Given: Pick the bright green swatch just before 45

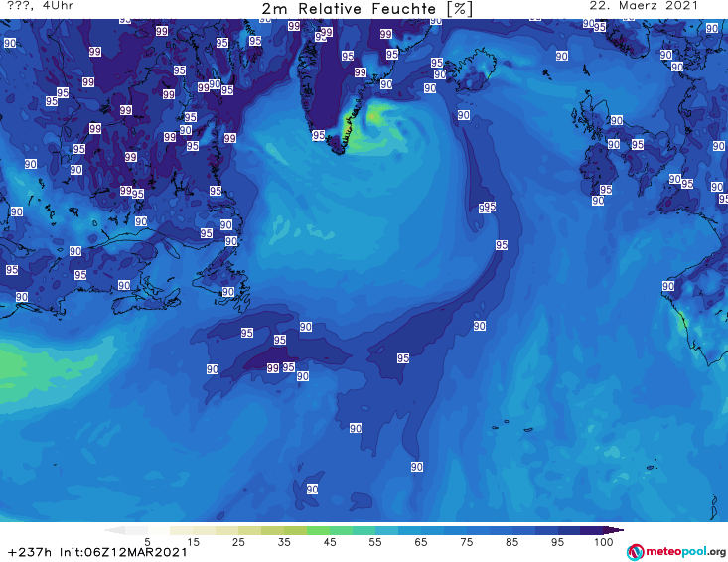Looking at the screenshot, I should (x=318, y=530).
